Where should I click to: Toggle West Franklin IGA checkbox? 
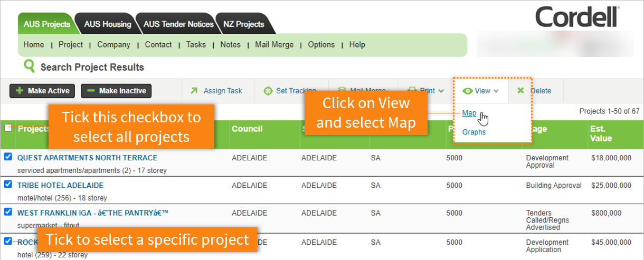point(8,211)
